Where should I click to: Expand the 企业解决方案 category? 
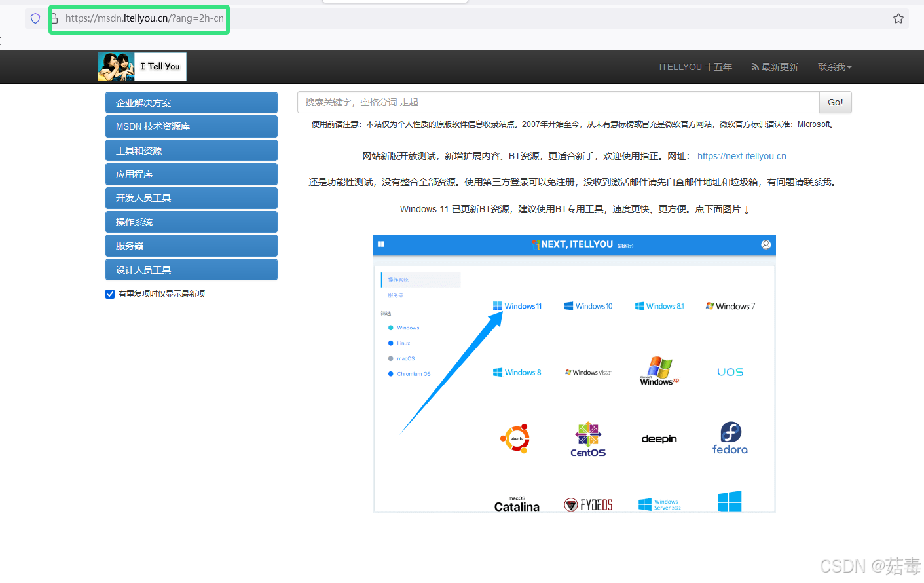pos(191,103)
